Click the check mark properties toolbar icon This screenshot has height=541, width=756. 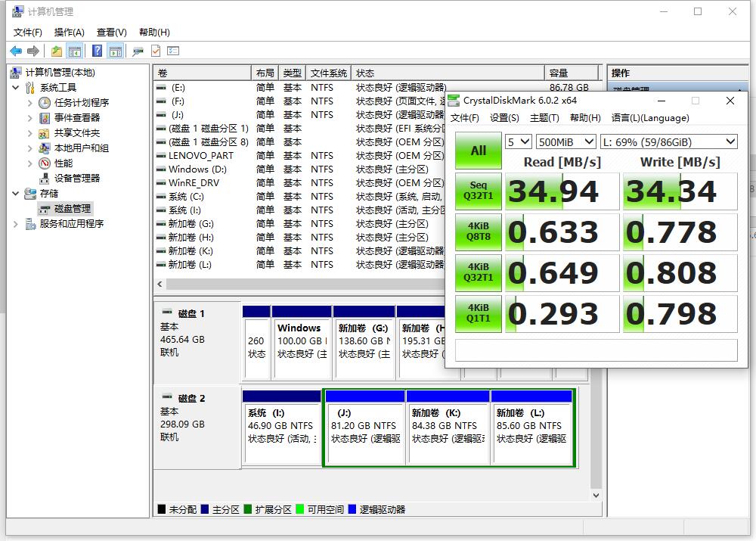156,51
